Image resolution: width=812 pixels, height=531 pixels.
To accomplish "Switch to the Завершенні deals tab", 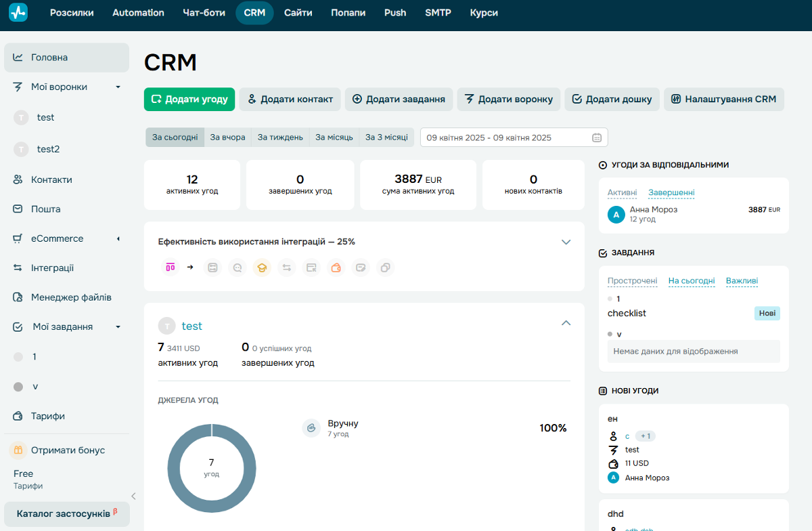I will pyautogui.click(x=671, y=192).
